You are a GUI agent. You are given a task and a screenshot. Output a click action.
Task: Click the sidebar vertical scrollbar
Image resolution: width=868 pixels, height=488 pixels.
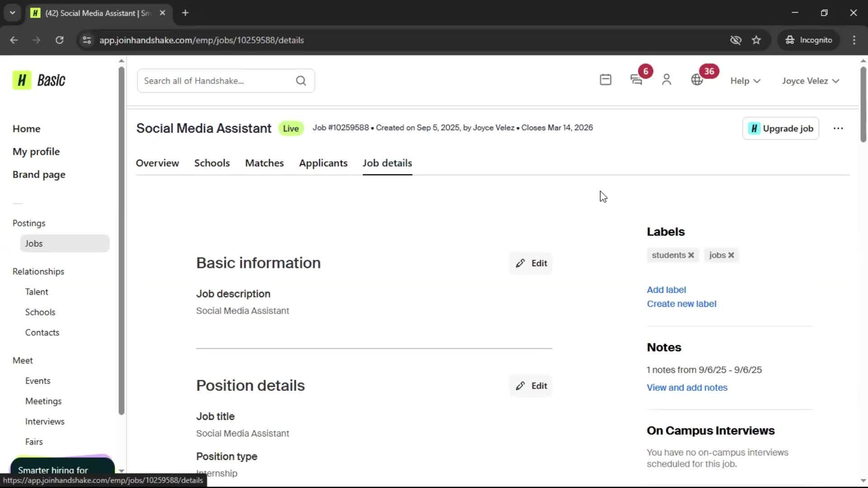point(121,241)
